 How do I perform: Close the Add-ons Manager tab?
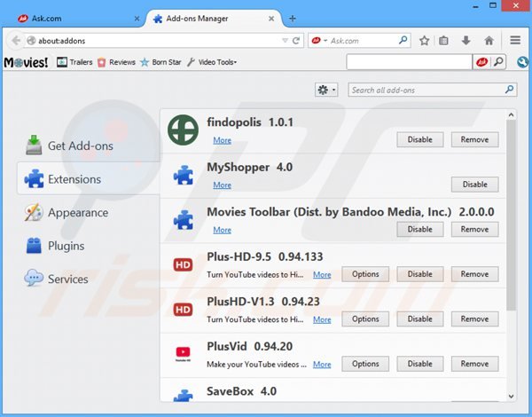tap(271, 19)
